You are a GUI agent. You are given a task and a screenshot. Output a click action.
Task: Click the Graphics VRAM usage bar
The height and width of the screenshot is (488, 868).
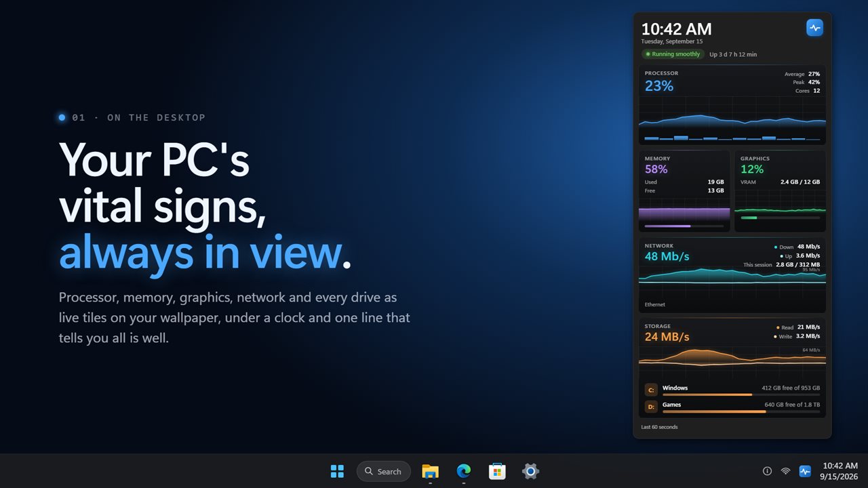click(x=780, y=218)
